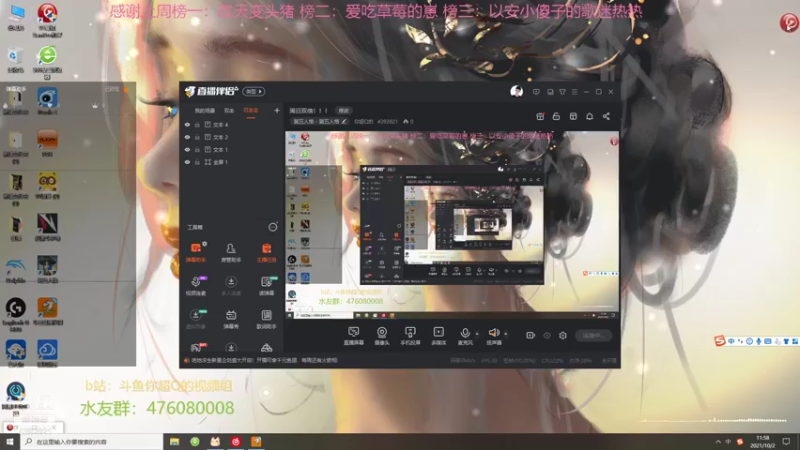This screenshot has width=800, height=450.
Task: Open the 读弹幕 tool
Action: coord(266,286)
